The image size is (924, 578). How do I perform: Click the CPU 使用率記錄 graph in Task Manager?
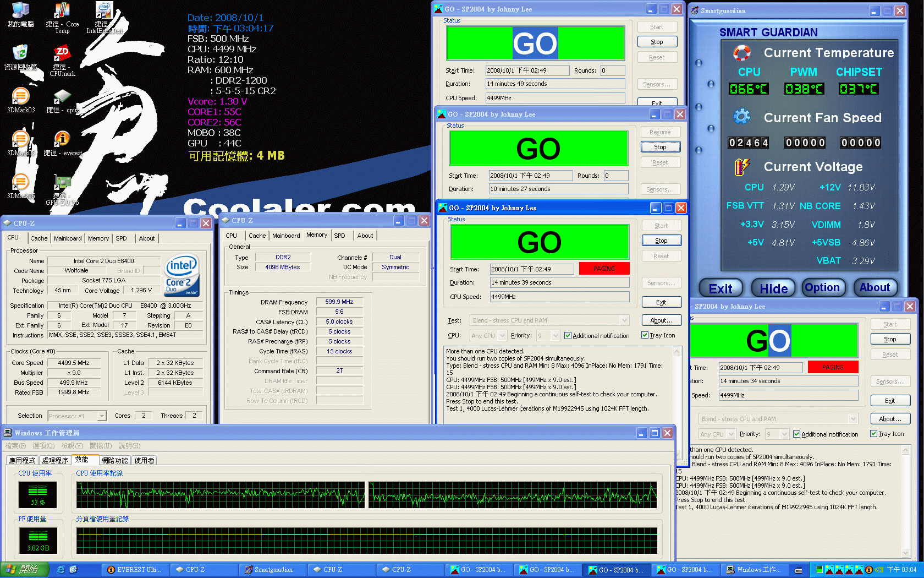pyautogui.click(x=367, y=495)
